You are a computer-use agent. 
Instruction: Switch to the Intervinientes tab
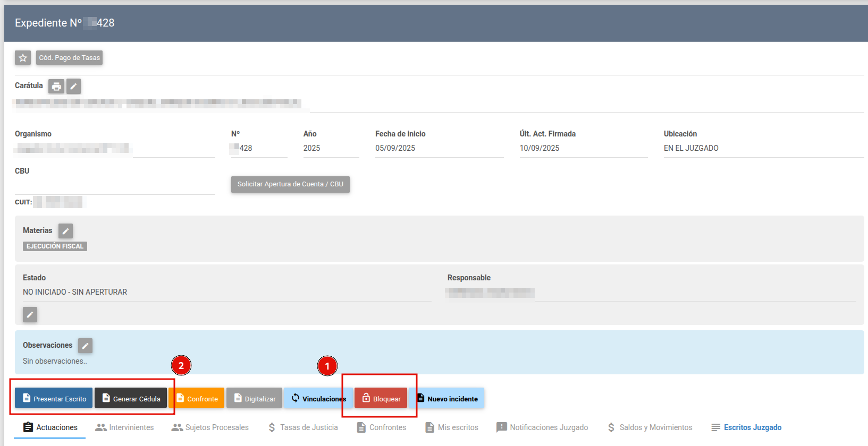[x=124, y=427]
